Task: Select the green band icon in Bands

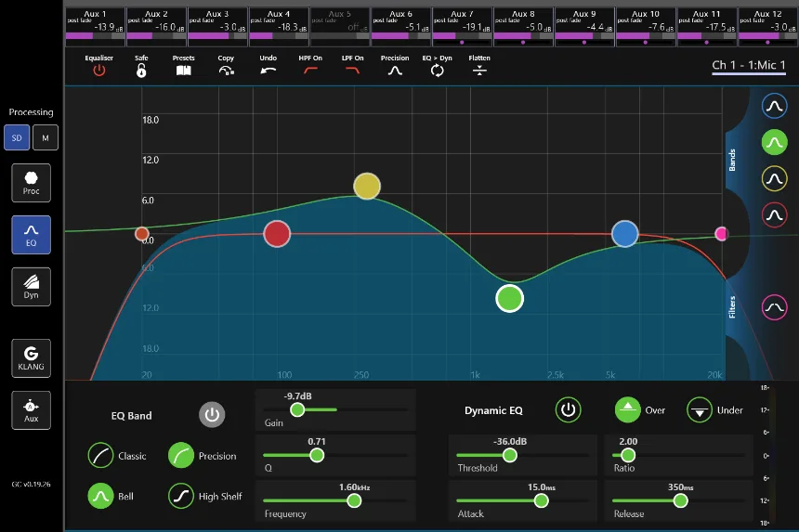Action: click(x=774, y=143)
